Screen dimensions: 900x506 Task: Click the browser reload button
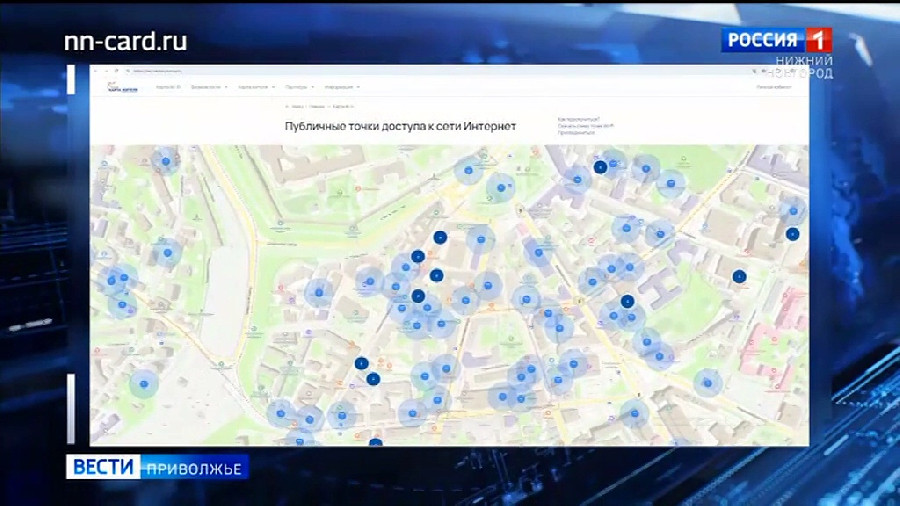pos(115,71)
